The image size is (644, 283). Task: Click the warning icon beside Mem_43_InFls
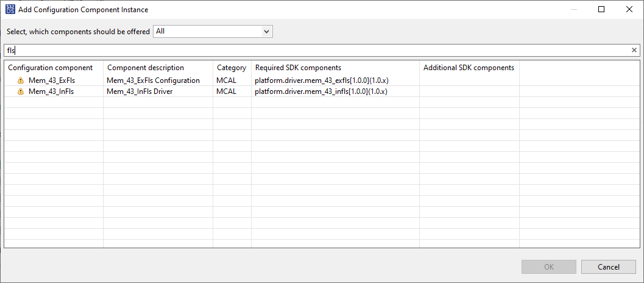21,91
